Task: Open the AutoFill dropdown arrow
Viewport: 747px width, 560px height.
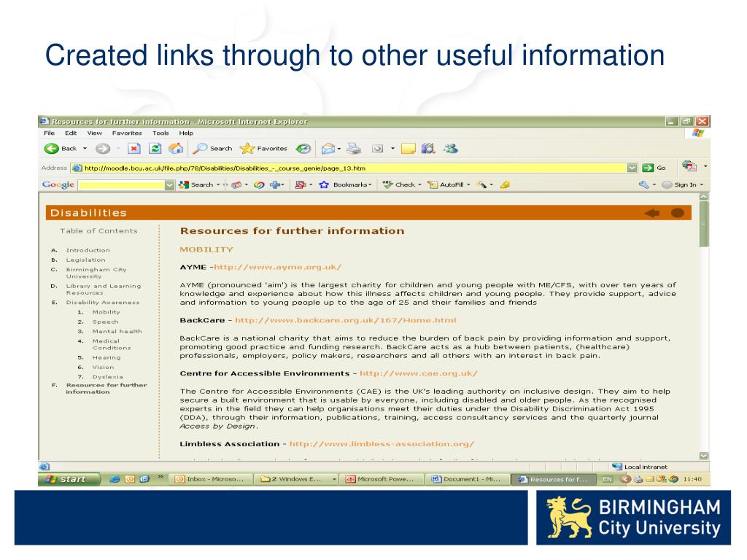Action: (468, 184)
